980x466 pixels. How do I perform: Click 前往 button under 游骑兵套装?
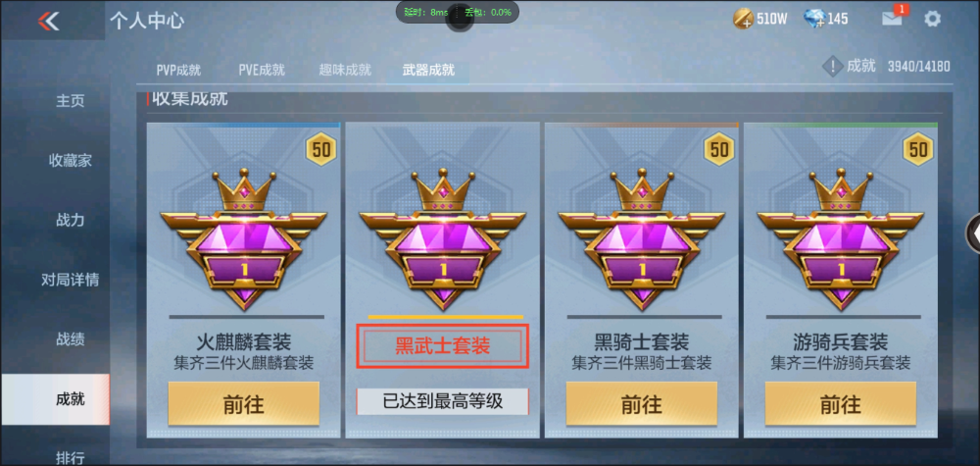click(x=841, y=404)
